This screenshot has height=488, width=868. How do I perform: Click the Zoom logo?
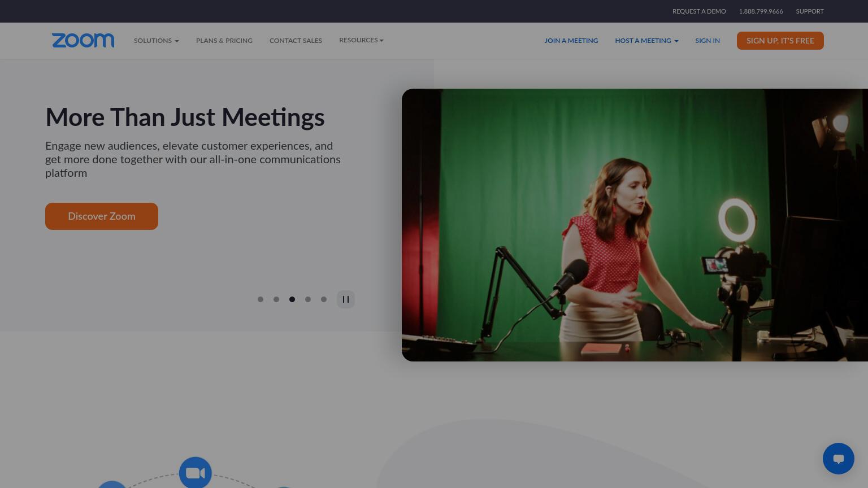click(83, 40)
